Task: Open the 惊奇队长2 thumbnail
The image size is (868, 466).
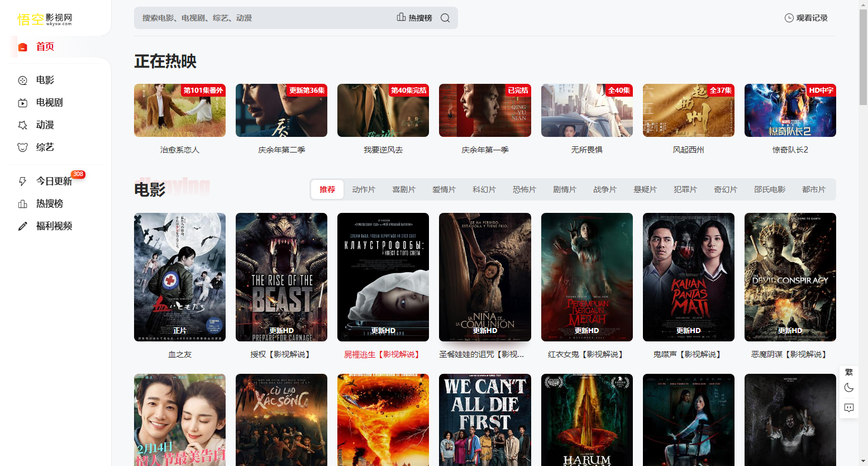Action: point(790,111)
